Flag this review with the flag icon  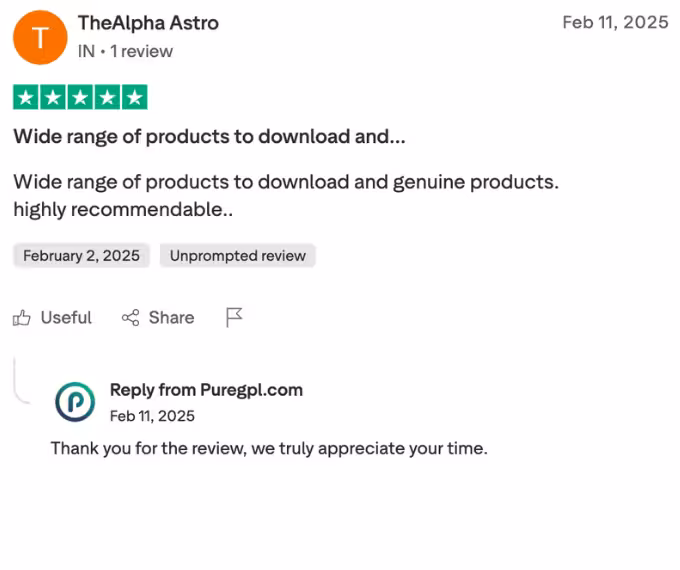pyautogui.click(x=234, y=318)
